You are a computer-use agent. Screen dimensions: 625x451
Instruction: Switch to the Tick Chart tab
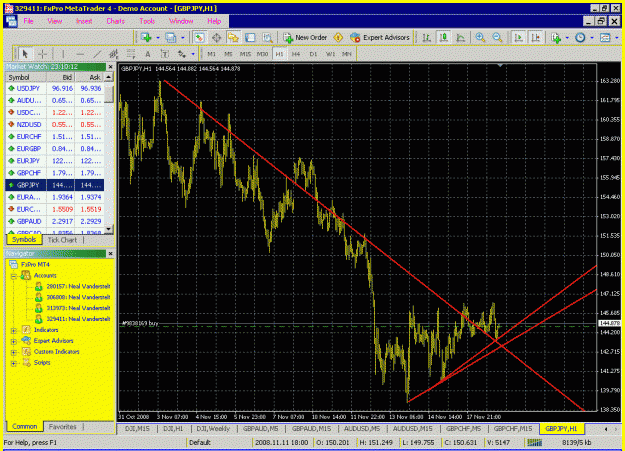click(x=62, y=240)
